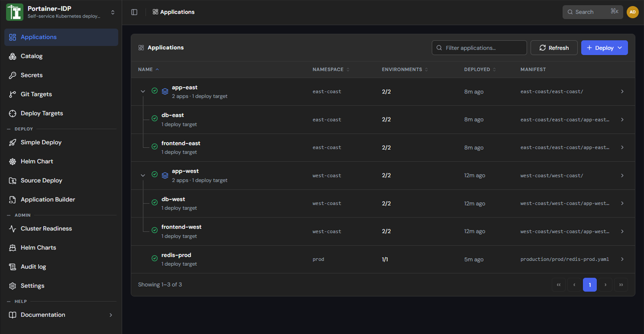The image size is (644, 334).
Task: Click db-west status check icon
Action: (155, 203)
